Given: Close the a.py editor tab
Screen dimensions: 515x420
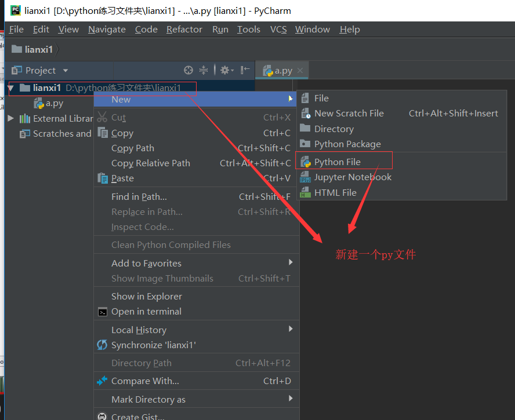Looking at the screenshot, I should pyautogui.click(x=300, y=71).
